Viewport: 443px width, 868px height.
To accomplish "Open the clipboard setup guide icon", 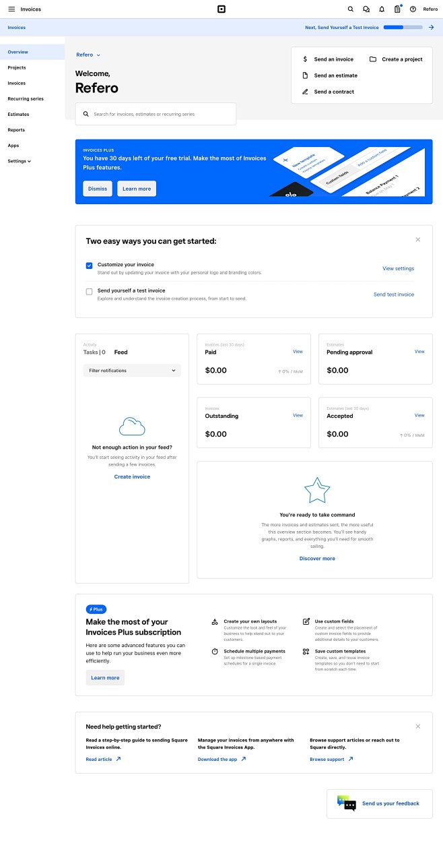I will (397, 9).
